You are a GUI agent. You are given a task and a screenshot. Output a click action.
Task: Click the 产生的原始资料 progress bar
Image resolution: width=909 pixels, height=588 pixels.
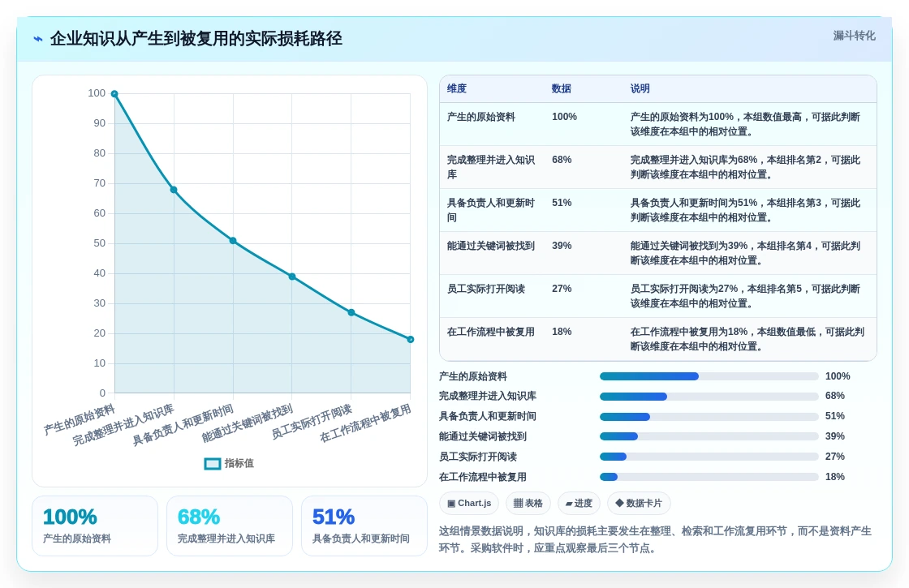709,376
